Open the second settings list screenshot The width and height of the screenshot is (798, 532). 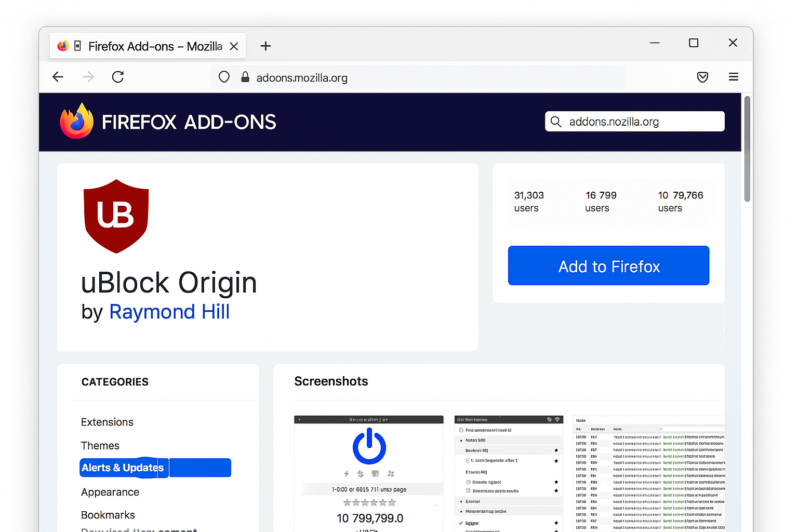(x=509, y=473)
